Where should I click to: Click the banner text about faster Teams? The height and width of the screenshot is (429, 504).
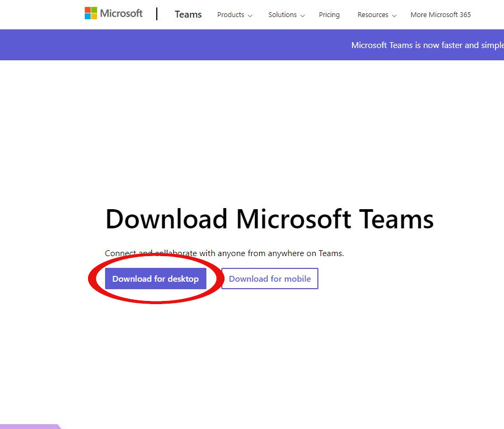(428, 45)
